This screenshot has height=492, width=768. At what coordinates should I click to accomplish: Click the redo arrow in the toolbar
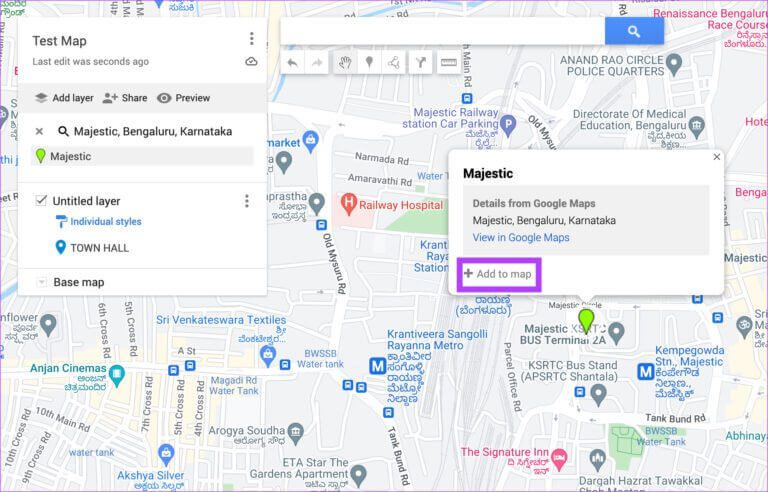coord(317,63)
